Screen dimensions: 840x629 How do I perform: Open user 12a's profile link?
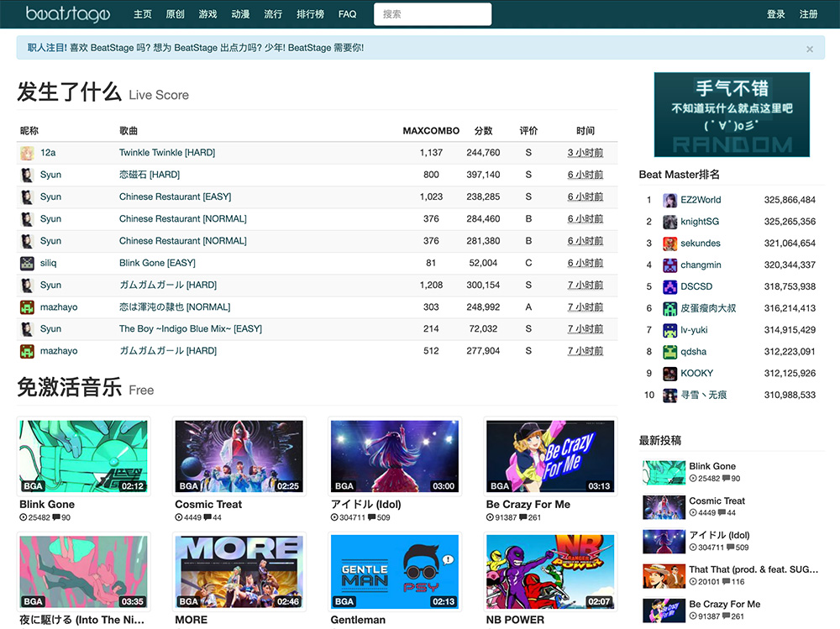point(48,153)
